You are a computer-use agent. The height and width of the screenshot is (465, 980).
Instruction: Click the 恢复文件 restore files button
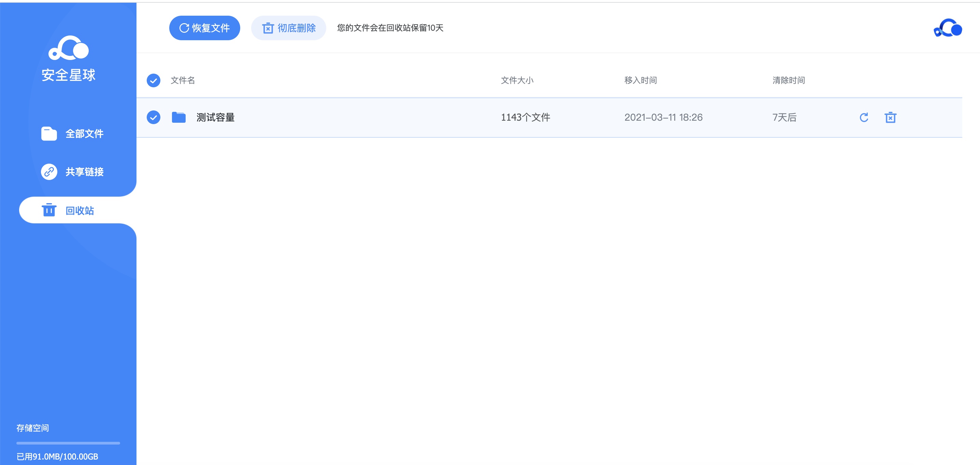coord(204,28)
